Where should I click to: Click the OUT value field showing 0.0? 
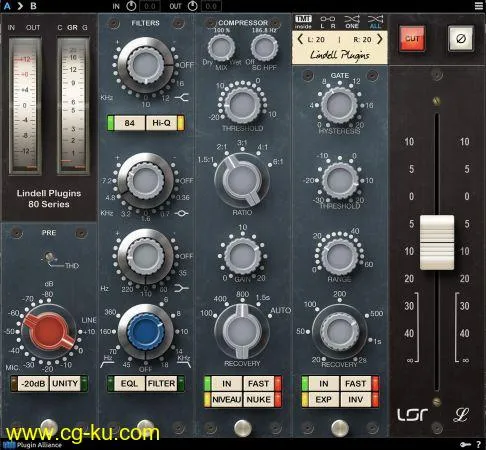(211, 6)
